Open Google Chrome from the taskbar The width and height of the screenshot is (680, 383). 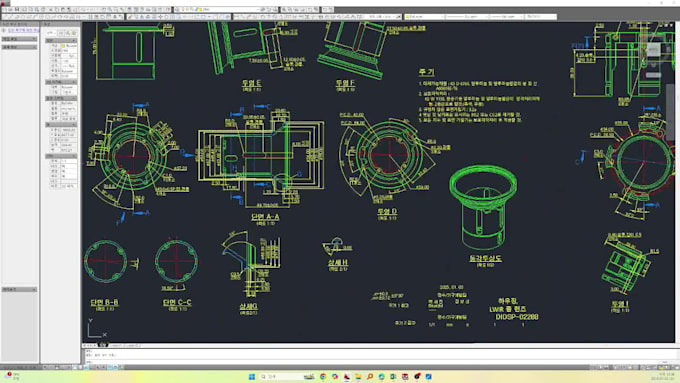coord(323,376)
